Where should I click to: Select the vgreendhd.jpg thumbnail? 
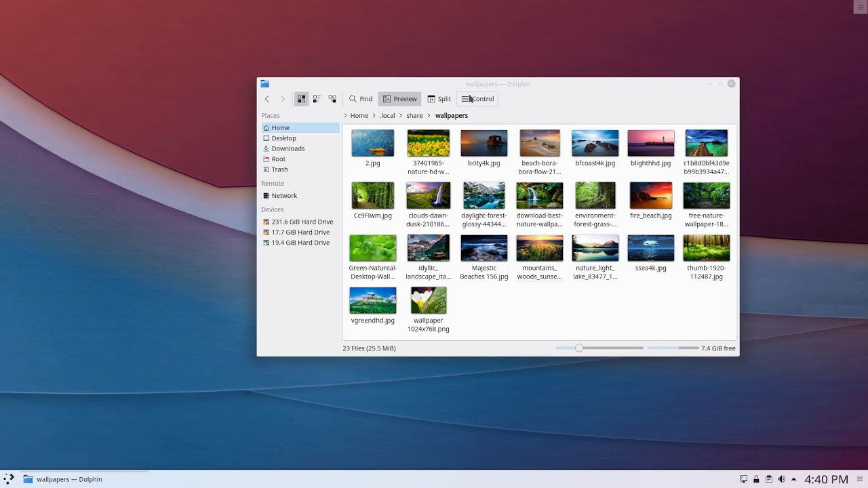click(373, 300)
